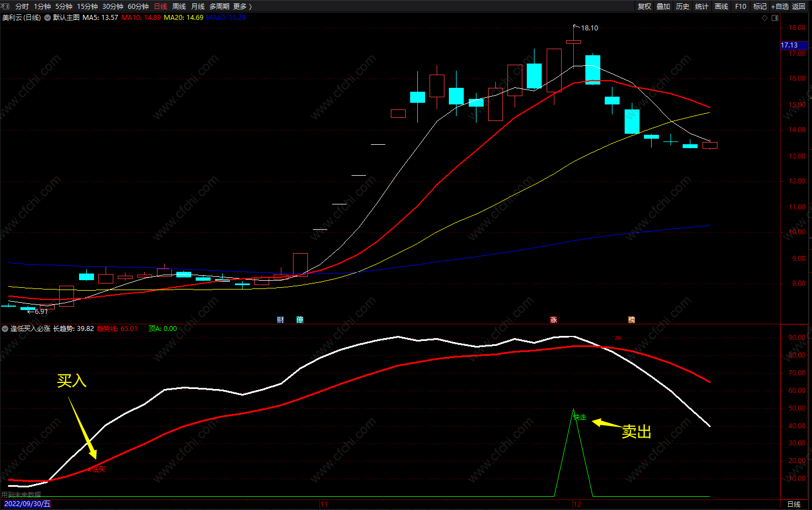The height and width of the screenshot is (510, 812).
Task: Select the 日线 daily tab
Action: (x=160, y=7)
